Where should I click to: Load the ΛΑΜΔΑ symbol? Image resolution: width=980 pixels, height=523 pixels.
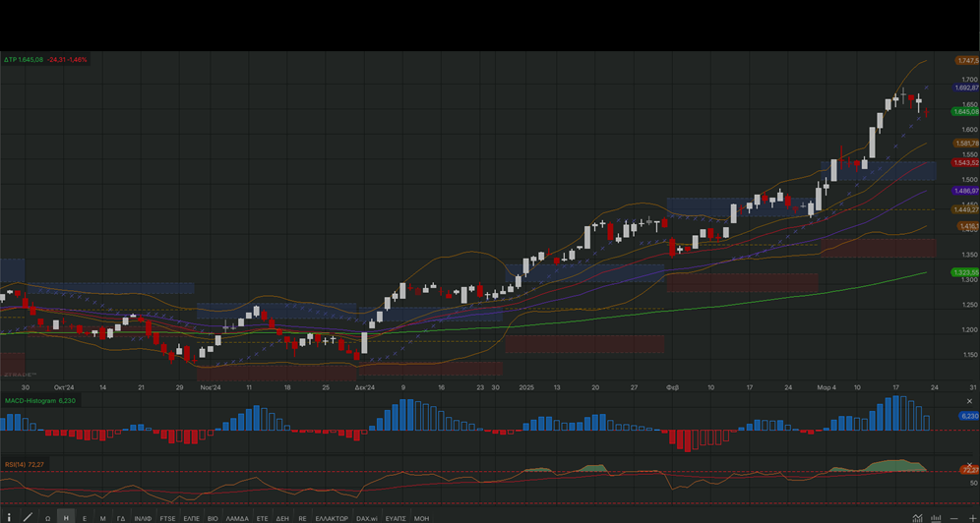point(237,518)
